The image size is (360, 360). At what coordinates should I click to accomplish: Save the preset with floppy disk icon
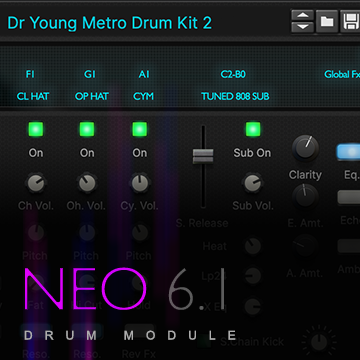pos(350,21)
